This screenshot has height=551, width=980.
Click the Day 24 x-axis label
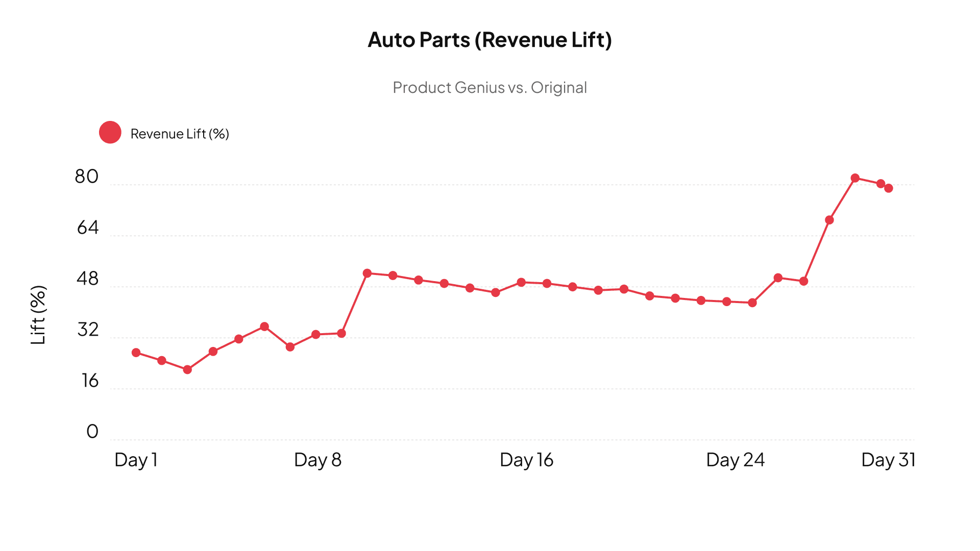[735, 460]
